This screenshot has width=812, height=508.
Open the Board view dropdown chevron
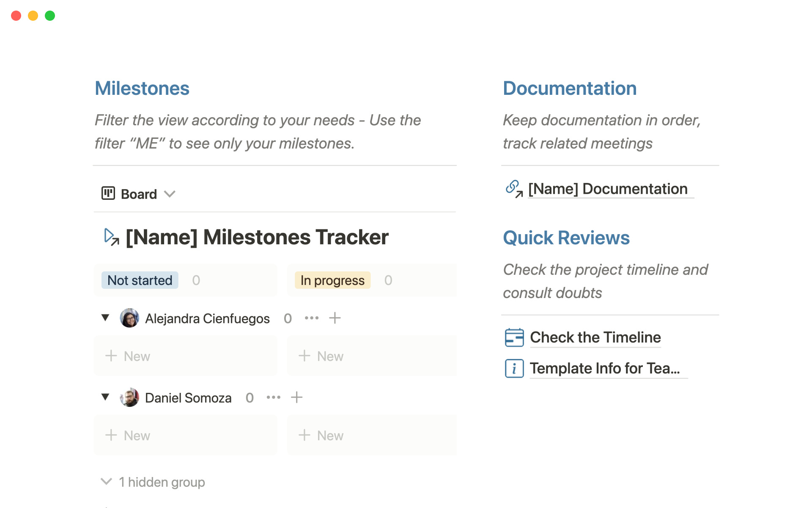click(170, 194)
